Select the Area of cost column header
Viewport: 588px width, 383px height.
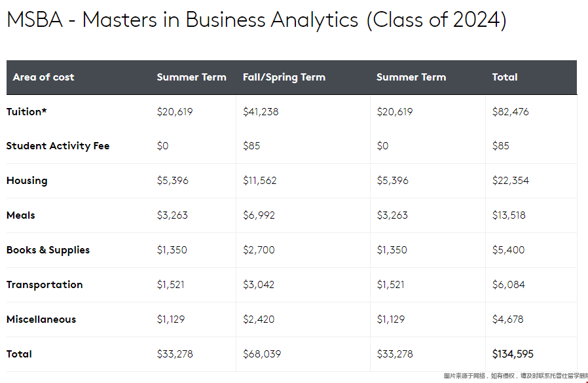43,77
